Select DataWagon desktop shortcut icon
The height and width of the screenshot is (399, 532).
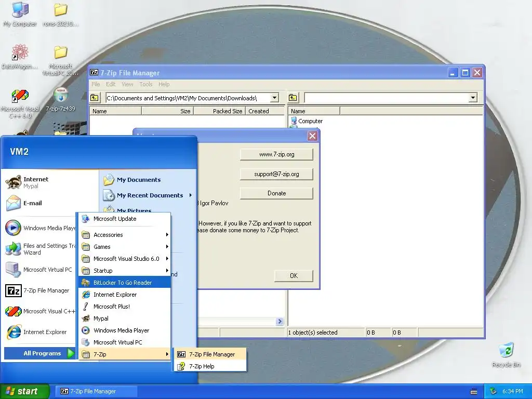20,56
